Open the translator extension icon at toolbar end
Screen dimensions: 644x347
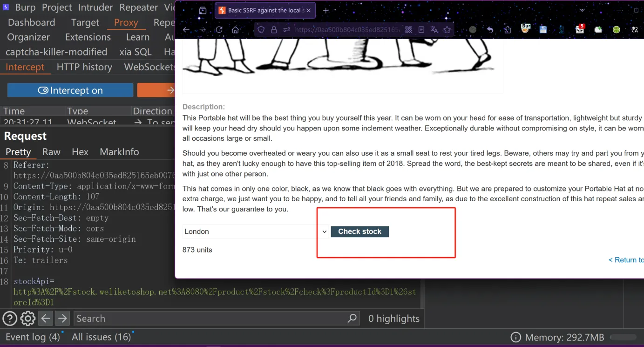click(635, 29)
